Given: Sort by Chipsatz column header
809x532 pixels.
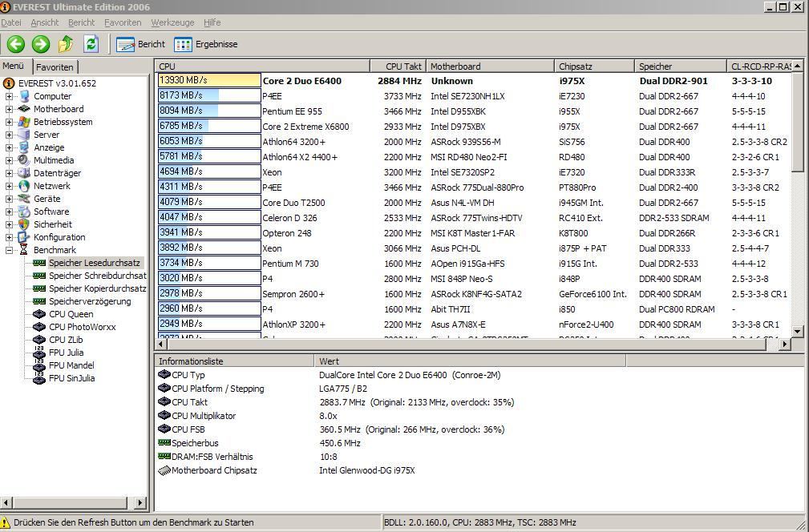Looking at the screenshot, I should (594, 66).
